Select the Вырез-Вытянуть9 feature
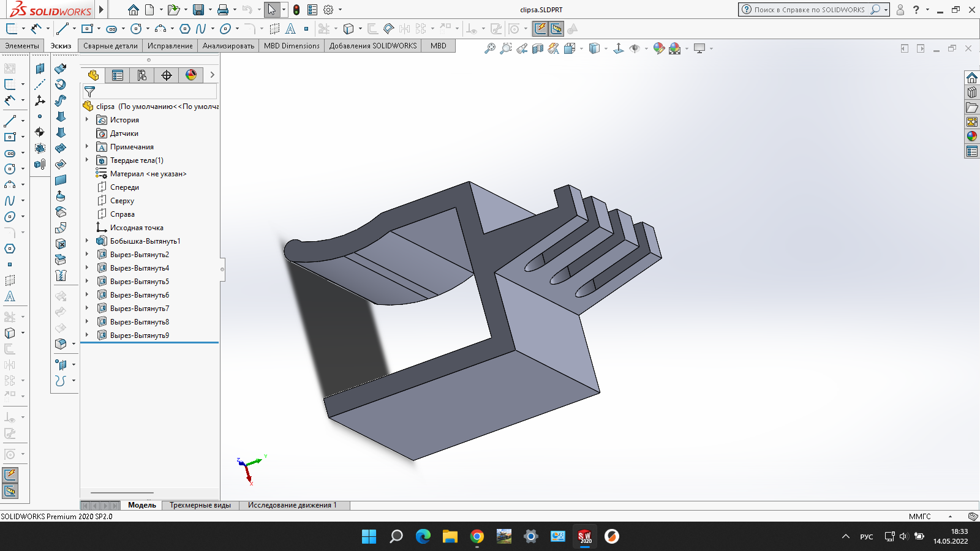The height and width of the screenshot is (551, 980). coord(140,335)
